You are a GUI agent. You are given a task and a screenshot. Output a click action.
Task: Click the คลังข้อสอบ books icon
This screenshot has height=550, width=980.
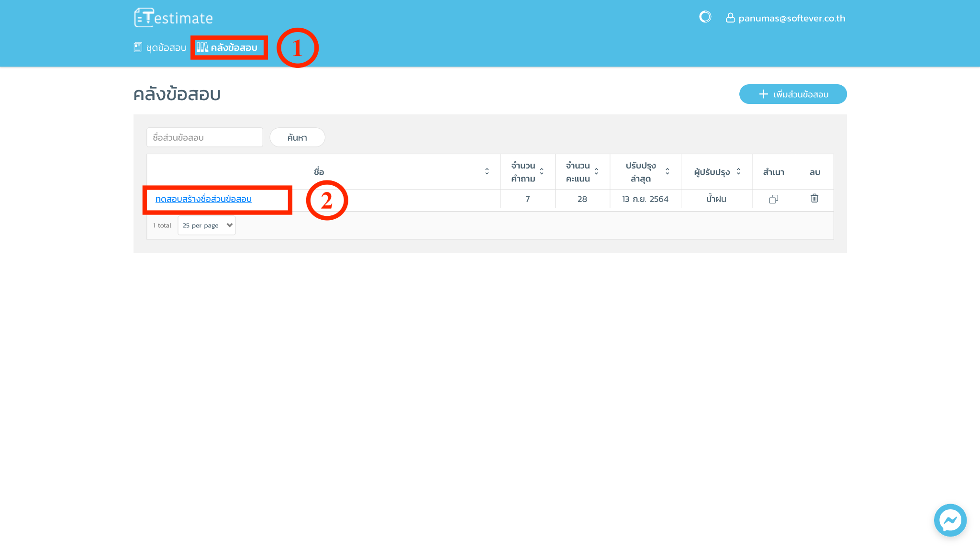click(202, 47)
